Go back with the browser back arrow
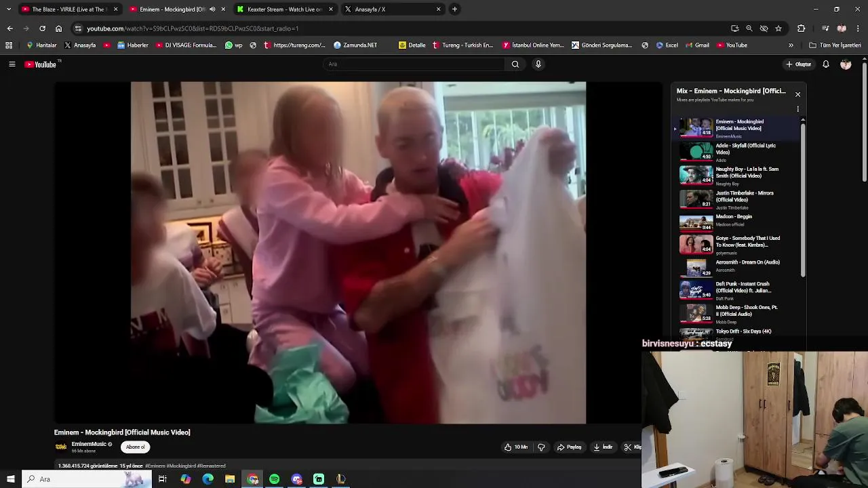The width and height of the screenshot is (868, 488). tap(9, 28)
